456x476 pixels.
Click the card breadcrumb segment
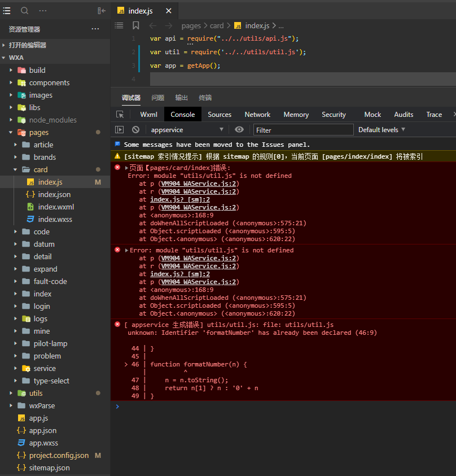pos(217,26)
